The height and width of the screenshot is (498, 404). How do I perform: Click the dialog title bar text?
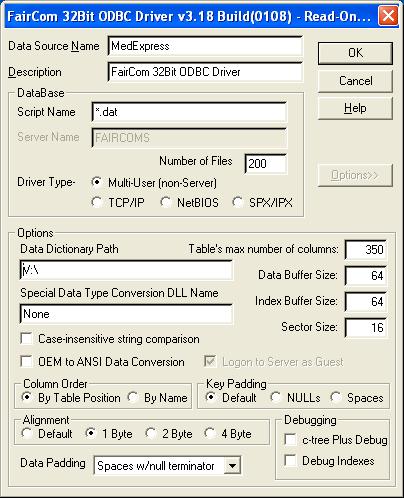189,16
